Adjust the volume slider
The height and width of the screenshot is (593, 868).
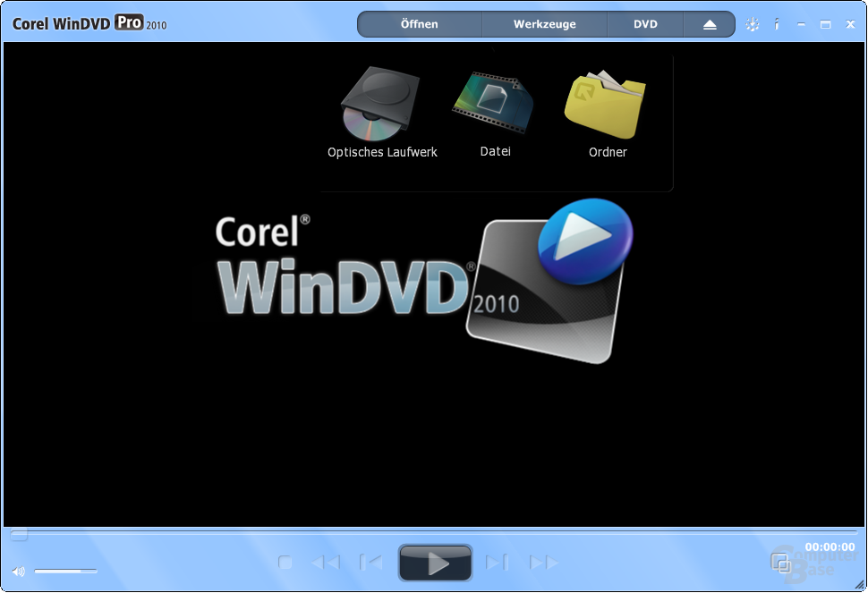(x=65, y=571)
